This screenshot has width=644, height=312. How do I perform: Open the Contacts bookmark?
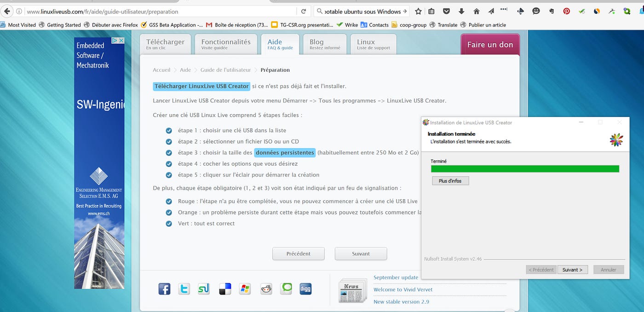[374, 25]
